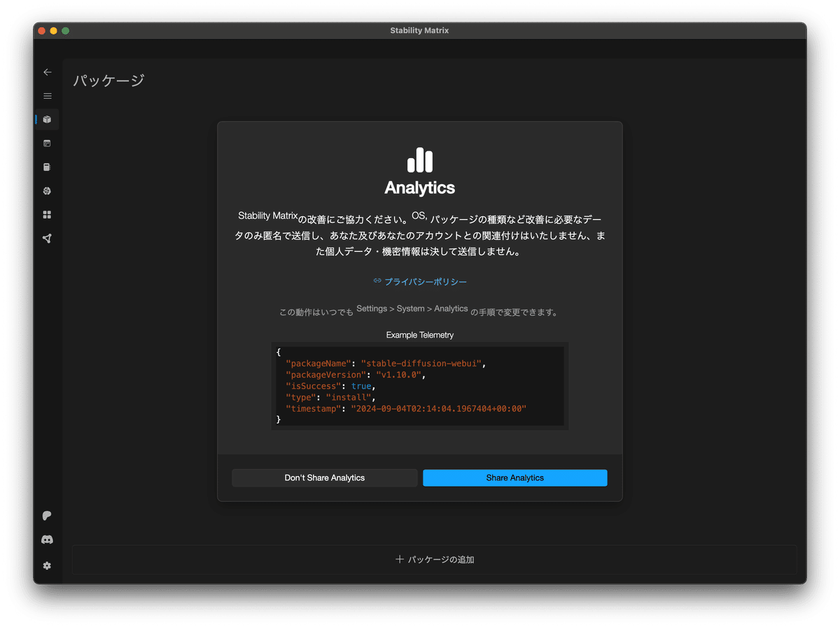Open the Checkpoints notebook icon
Image resolution: width=840 pixels, height=628 pixels.
47,167
